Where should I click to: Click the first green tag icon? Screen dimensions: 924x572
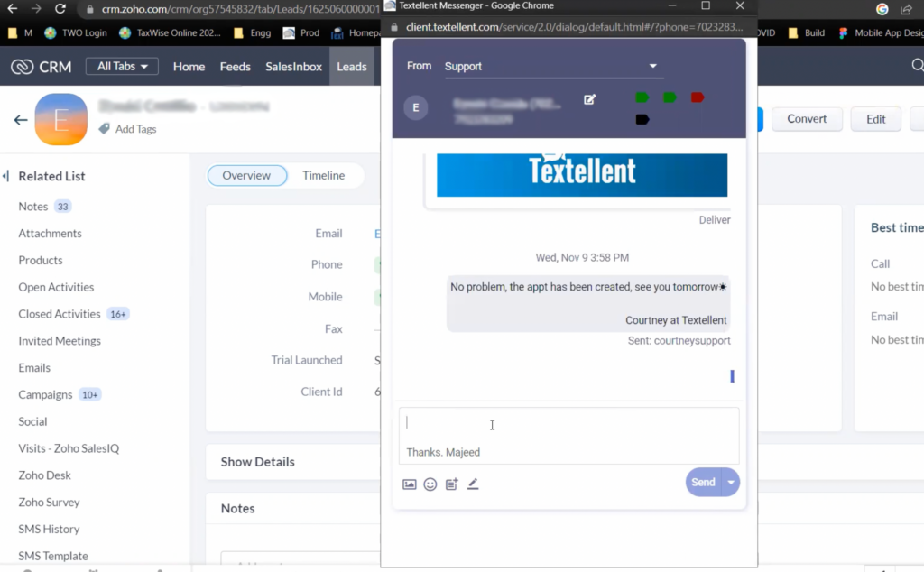coord(642,97)
